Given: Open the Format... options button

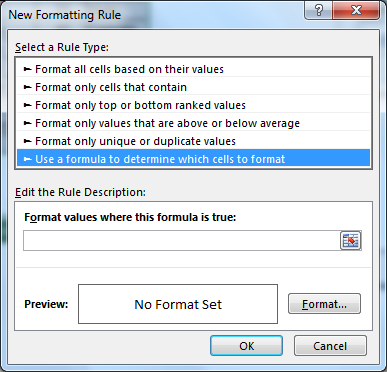Looking at the screenshot, I should coord(324,304).
